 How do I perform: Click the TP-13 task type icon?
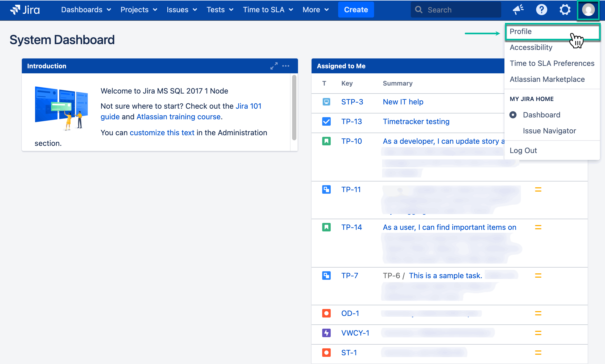pos(326,121)
